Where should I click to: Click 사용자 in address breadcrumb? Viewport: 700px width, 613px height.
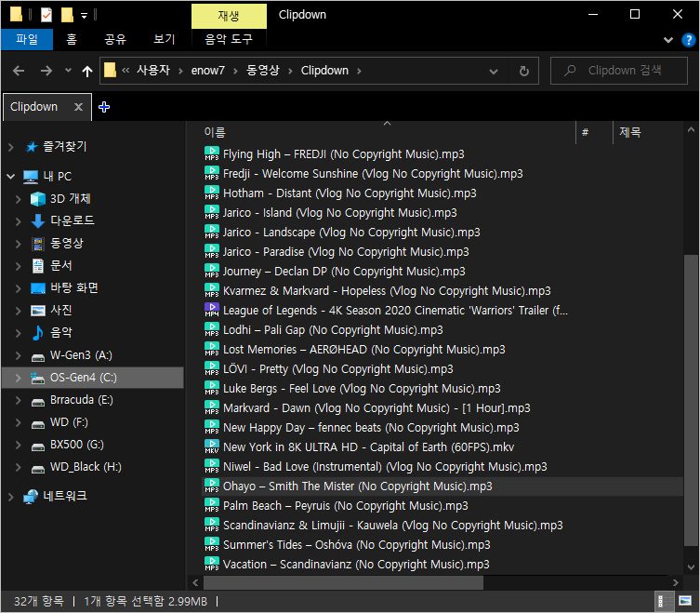pos(153,71)
